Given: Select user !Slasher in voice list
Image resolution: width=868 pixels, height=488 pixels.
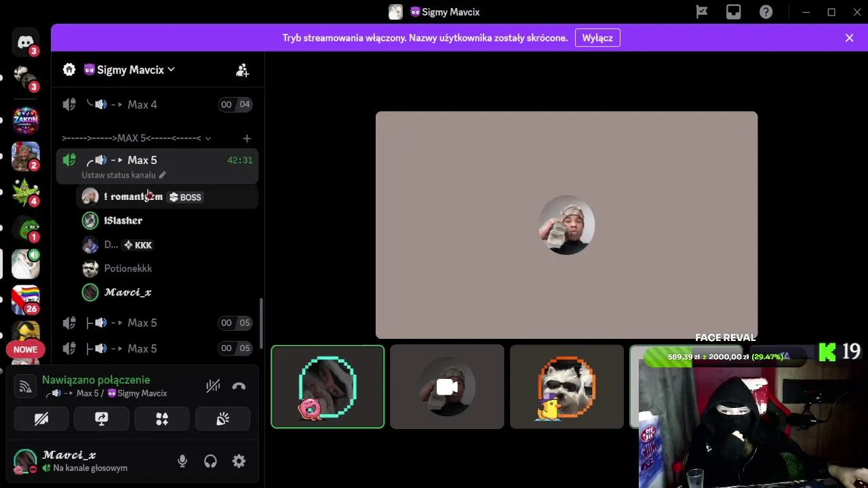Looking at the screenshot, I should tap(167, 220).
